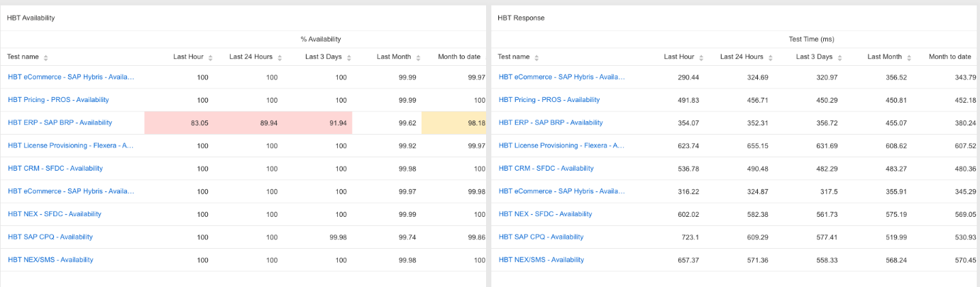This screenshot has width=980, height=287.
Task: Open HBT ERP - SAP BRP link in Availability panel
Action: [60, 123]
